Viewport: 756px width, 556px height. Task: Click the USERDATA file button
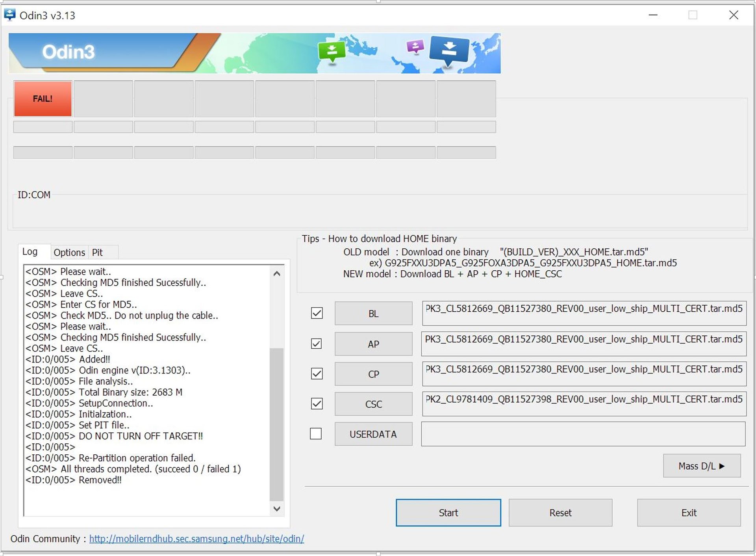pos(373,434)
